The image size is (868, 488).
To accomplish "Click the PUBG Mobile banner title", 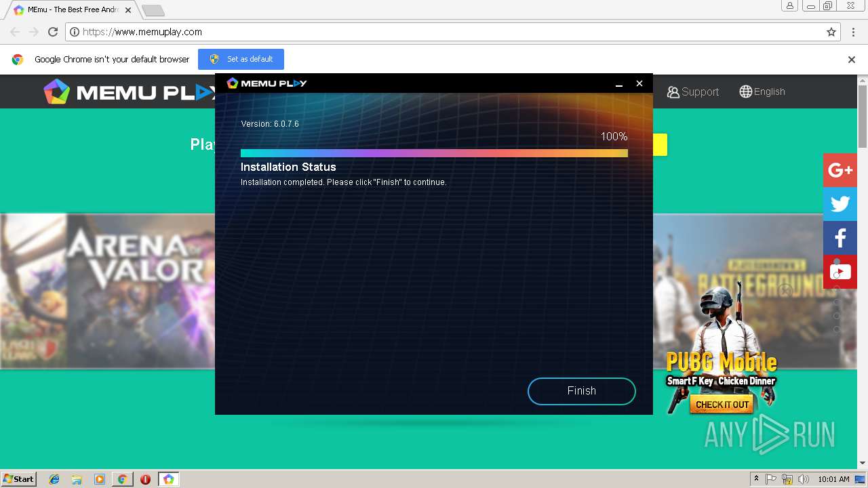I will [722, 361].
